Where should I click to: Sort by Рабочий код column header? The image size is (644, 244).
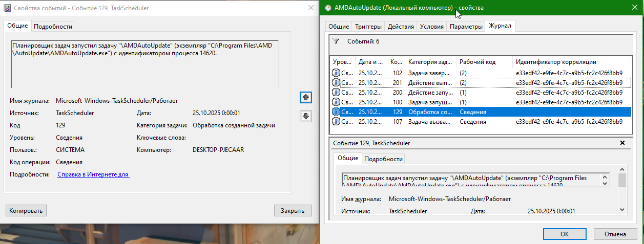pyautogui.click(x=484, y=61)
